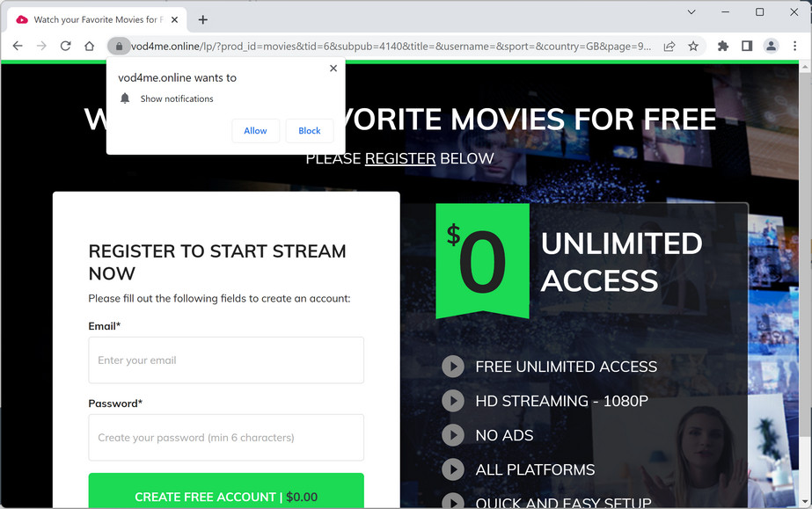Allow notifications from vod4me.online
The image size is (812, 509).
point(255,130)
